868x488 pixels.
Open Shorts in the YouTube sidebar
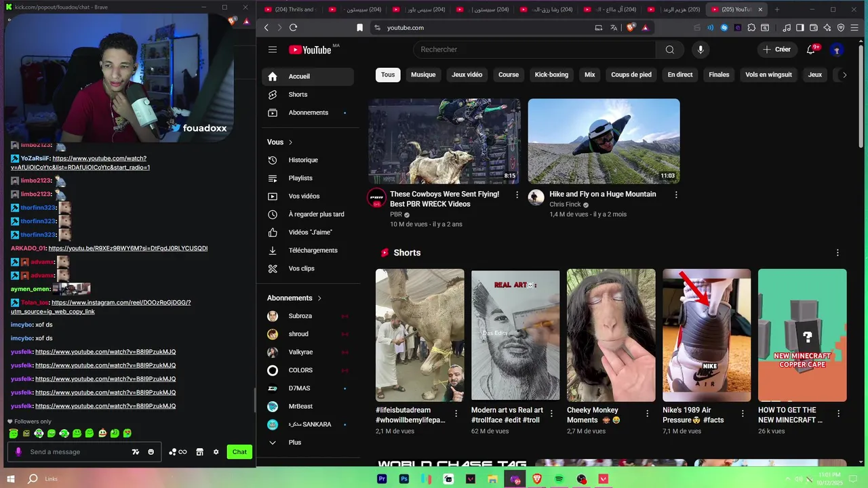pos(308,94)
